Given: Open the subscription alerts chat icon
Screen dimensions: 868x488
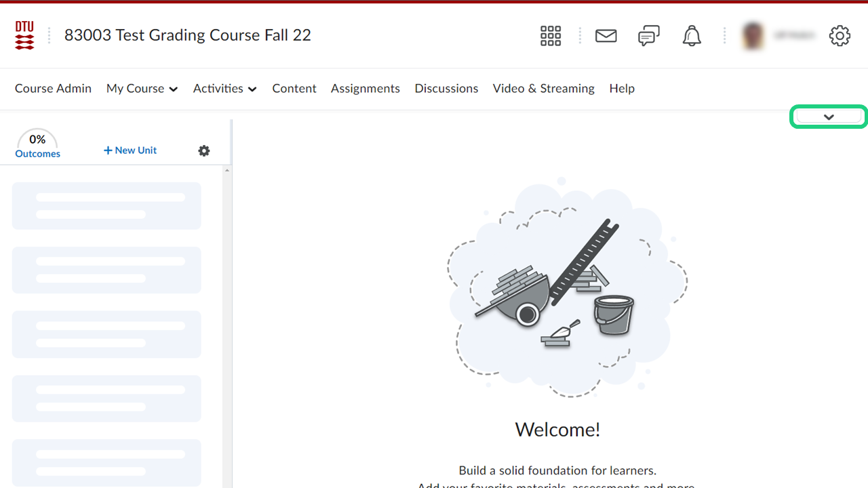Looking at the screenshot, I should pyautogui.click(x=648, y=36).
